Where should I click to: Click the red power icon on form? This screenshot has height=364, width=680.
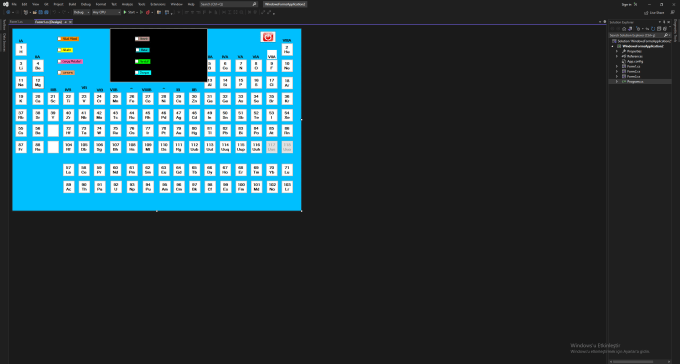[268, 37]
